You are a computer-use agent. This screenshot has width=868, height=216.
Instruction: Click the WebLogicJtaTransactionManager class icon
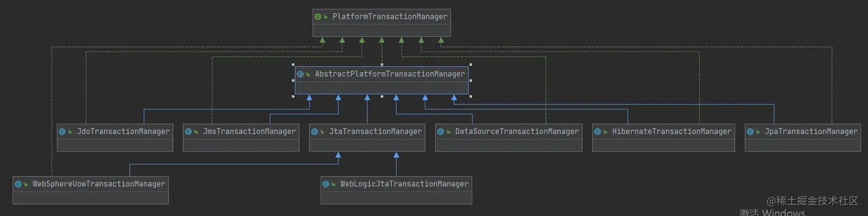[326, 184]
